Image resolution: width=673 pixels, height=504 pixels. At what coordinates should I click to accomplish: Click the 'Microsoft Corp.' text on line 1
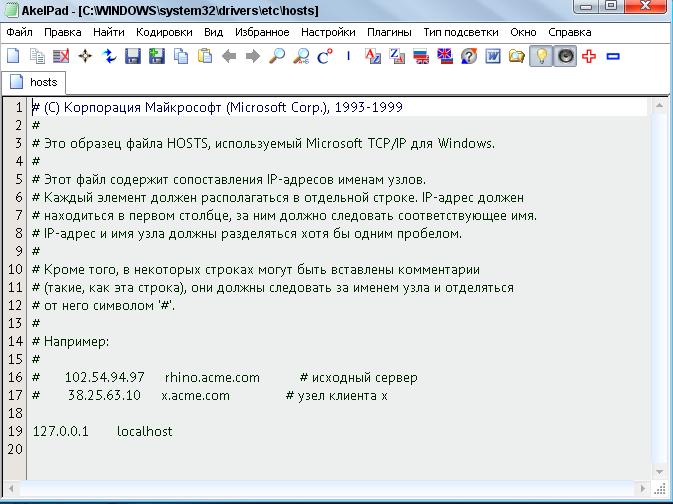tap(276, 107)
